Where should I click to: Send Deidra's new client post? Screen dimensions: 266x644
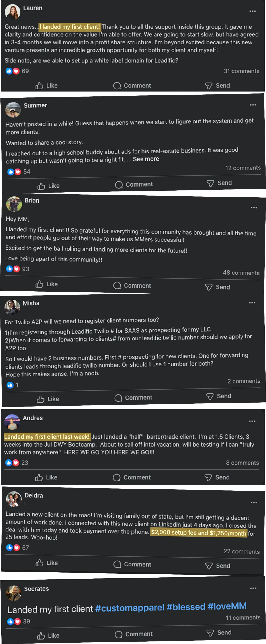click(x=218, y=566)
